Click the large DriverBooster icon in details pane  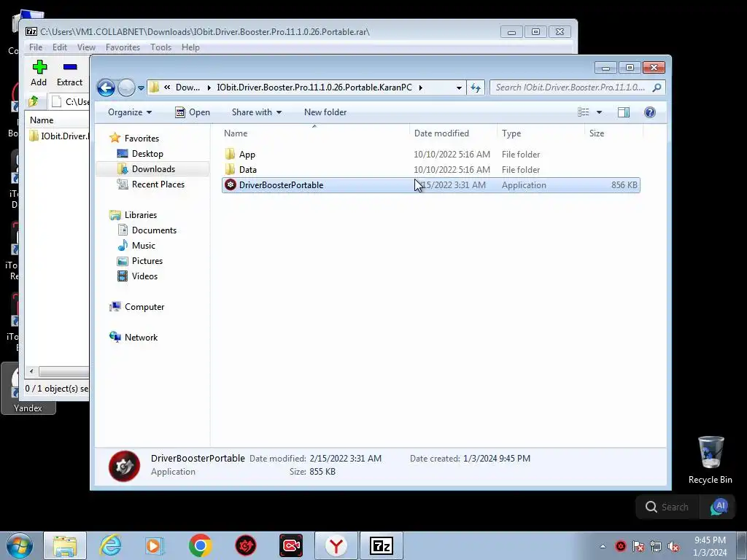tap(124, 466)
